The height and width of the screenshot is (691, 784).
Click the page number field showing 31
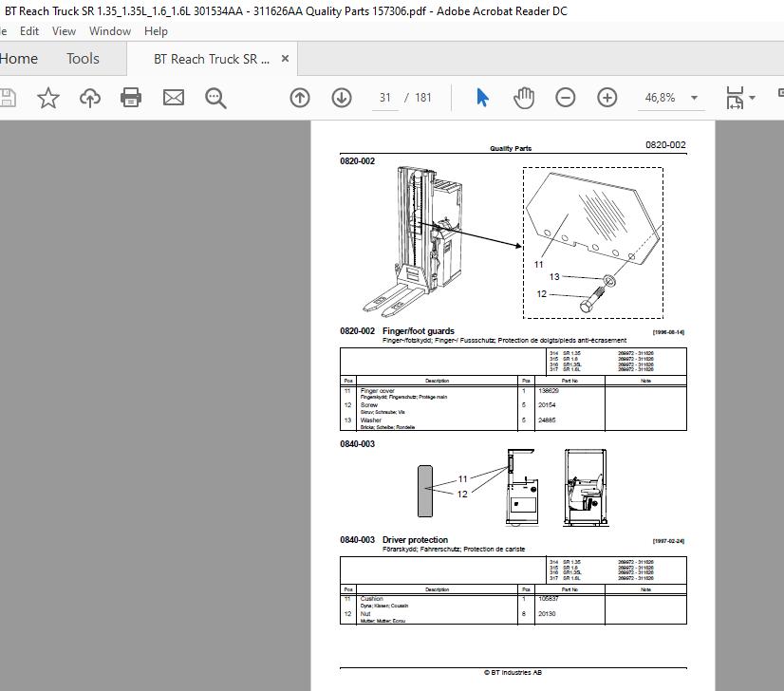click(384, 98)
